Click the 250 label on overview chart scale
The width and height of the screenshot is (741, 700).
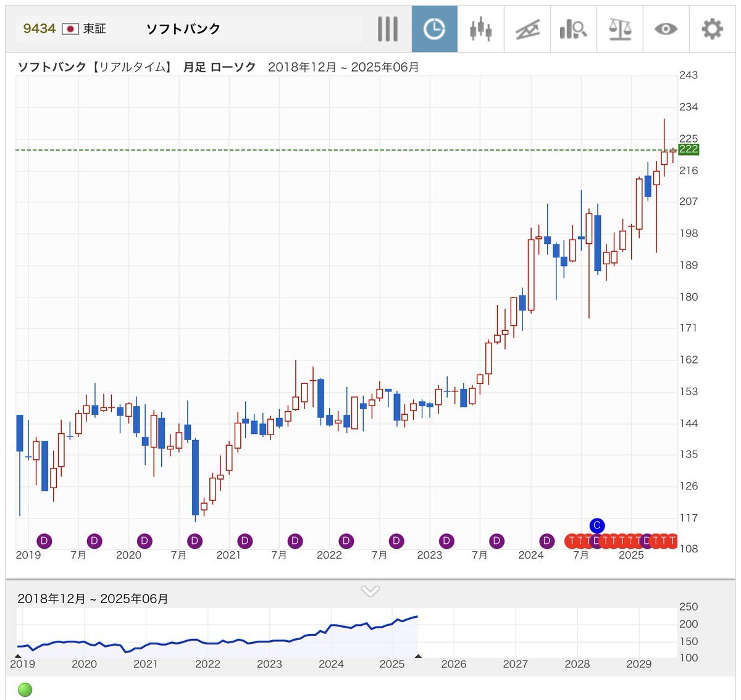(689, 607)
